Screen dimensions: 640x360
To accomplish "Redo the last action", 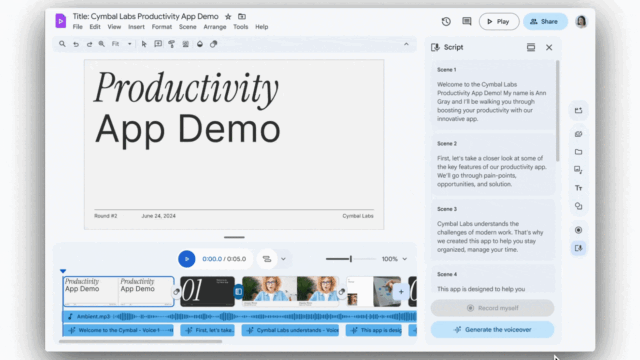I will pyautogui.click(x=89, y=44).
